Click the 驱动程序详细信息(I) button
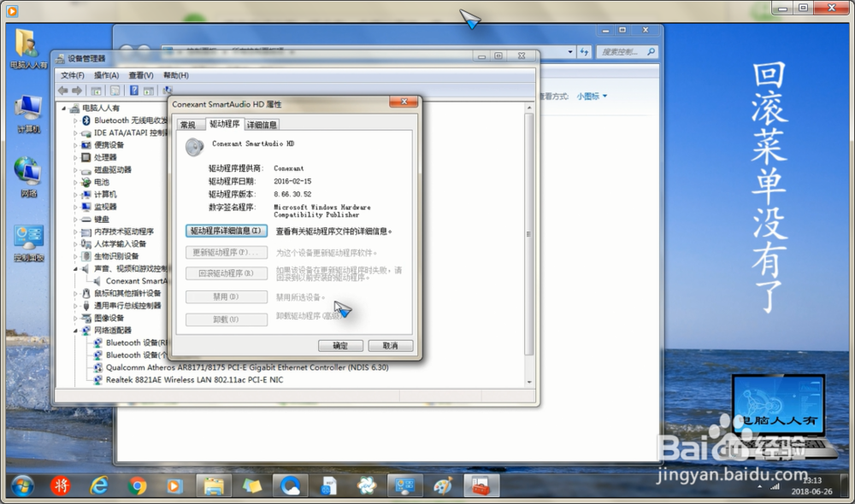The image size is (855, 504). [227, 231]
